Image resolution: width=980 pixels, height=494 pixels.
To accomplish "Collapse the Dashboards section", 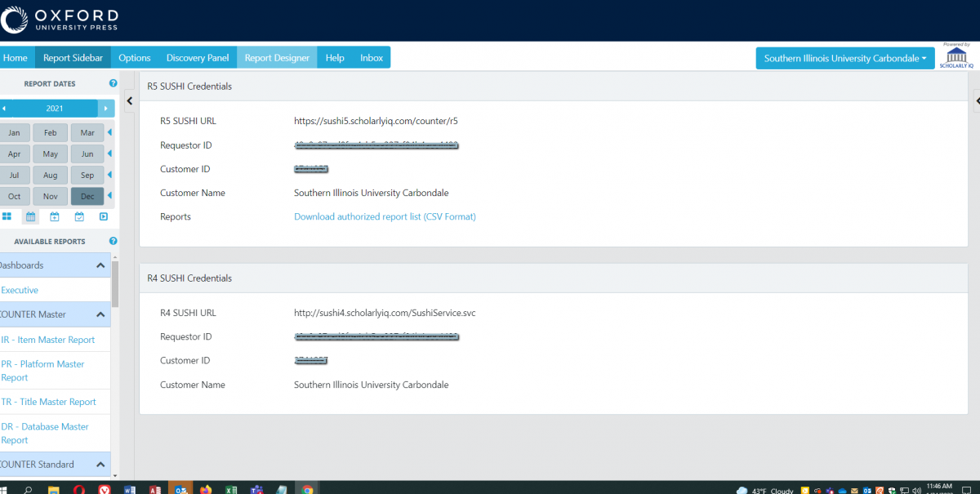I will pyautogui.click(x=100, y=265).
